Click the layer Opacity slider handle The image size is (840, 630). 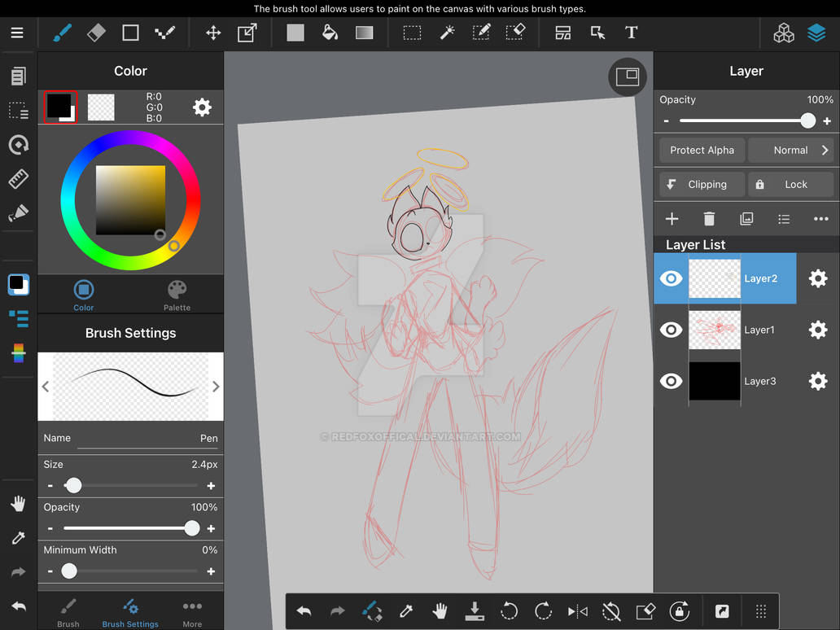point(808,120)
